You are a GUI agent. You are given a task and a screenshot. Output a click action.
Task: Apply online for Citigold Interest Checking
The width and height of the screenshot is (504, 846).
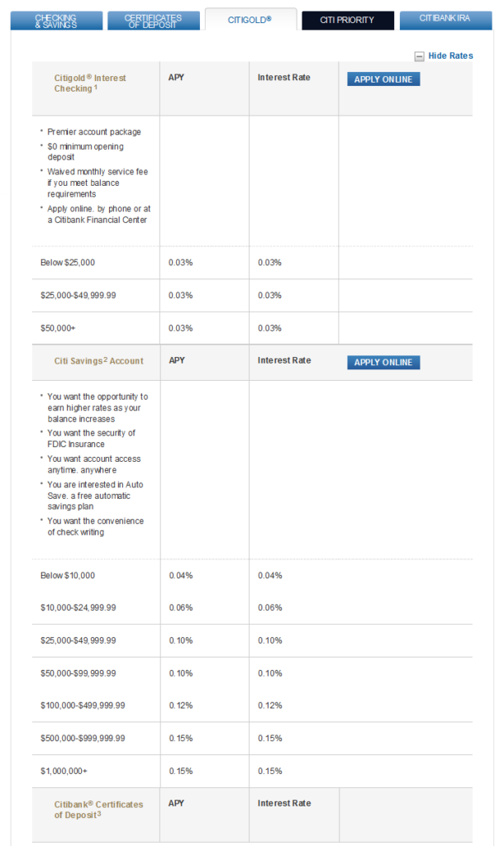(383, 79)
